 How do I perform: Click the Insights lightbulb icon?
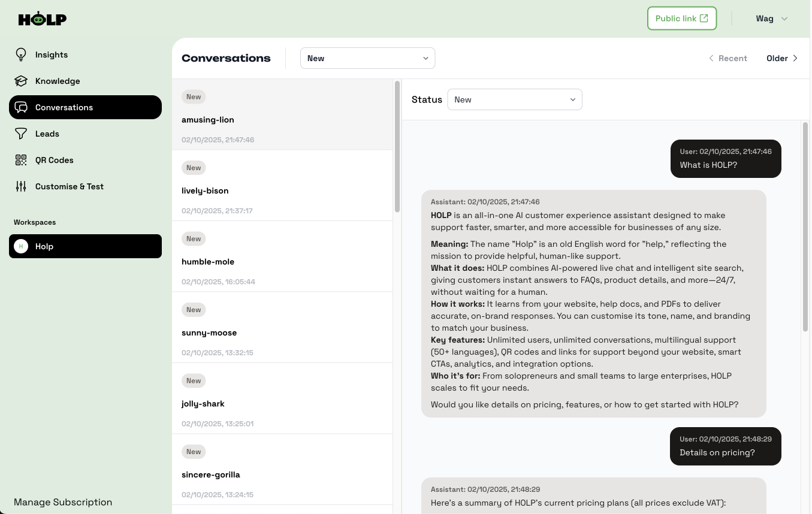[x=21, y=55]
